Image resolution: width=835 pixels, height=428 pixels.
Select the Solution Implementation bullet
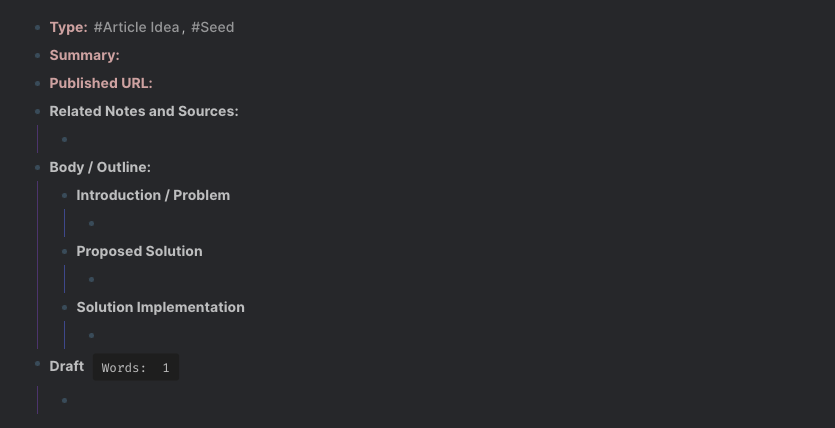(x=65, y=307)
